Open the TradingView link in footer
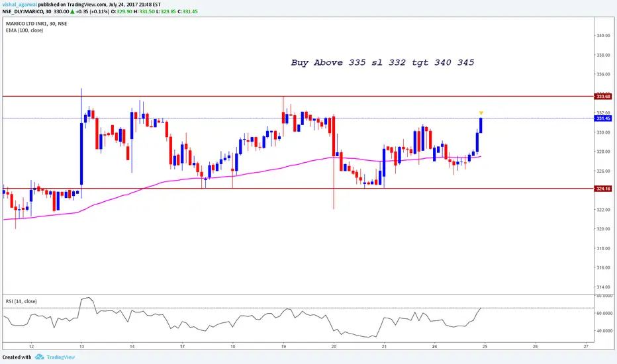 61,357
